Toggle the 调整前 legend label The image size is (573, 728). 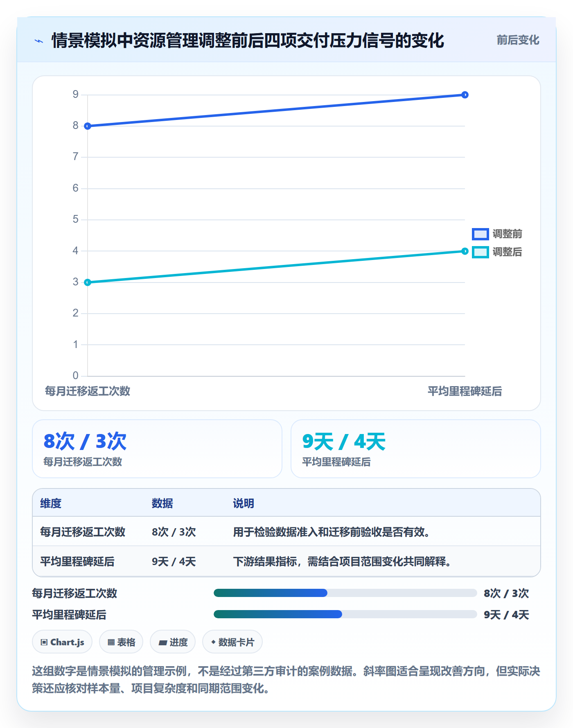point(507,234)
